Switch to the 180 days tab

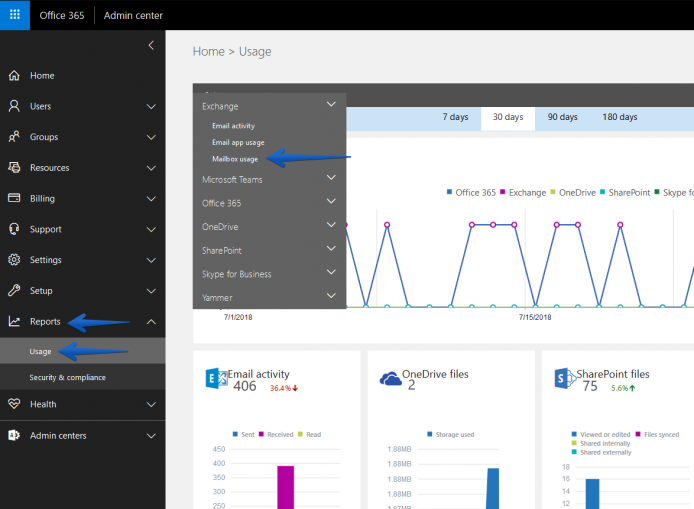(x=620, y=117)
